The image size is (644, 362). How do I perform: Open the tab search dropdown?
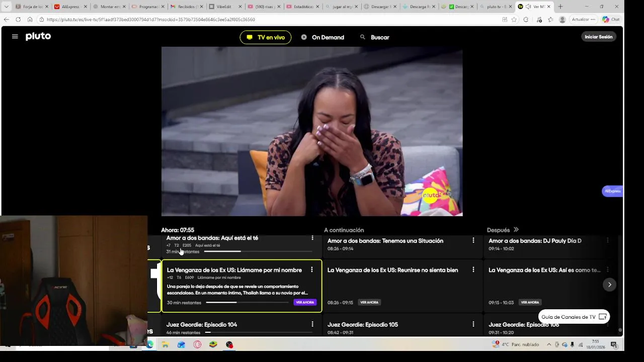pyautogui.click(x=6, y=7)
